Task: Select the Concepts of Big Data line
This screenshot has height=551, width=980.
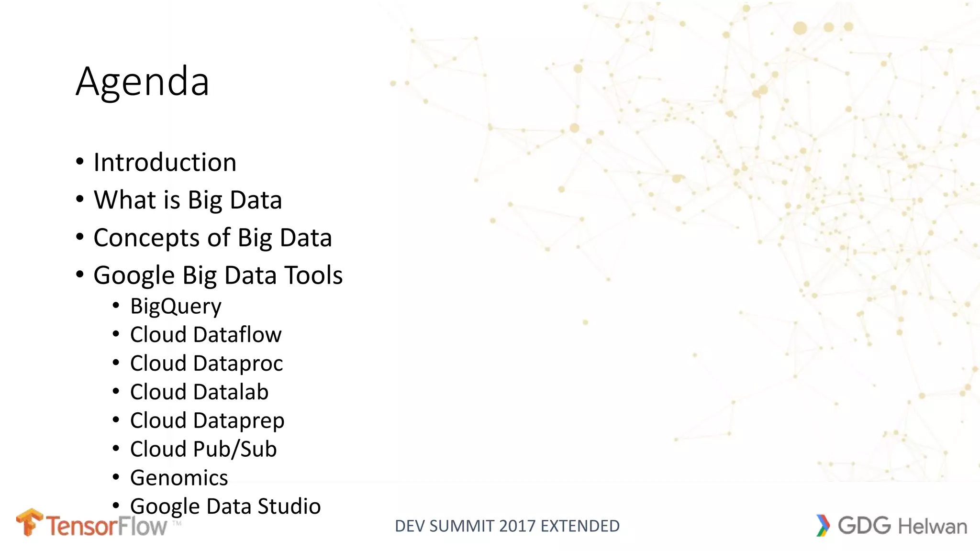Action: point(212,238)
